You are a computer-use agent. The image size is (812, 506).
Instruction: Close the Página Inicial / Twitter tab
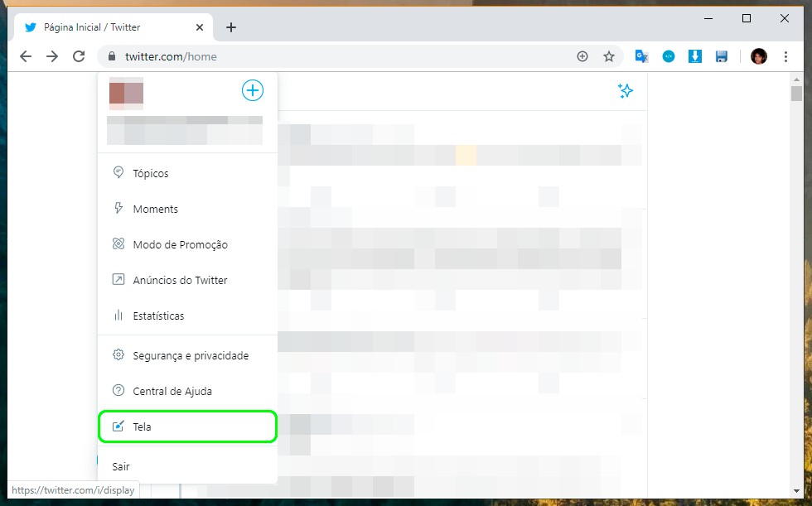(200, 27)
